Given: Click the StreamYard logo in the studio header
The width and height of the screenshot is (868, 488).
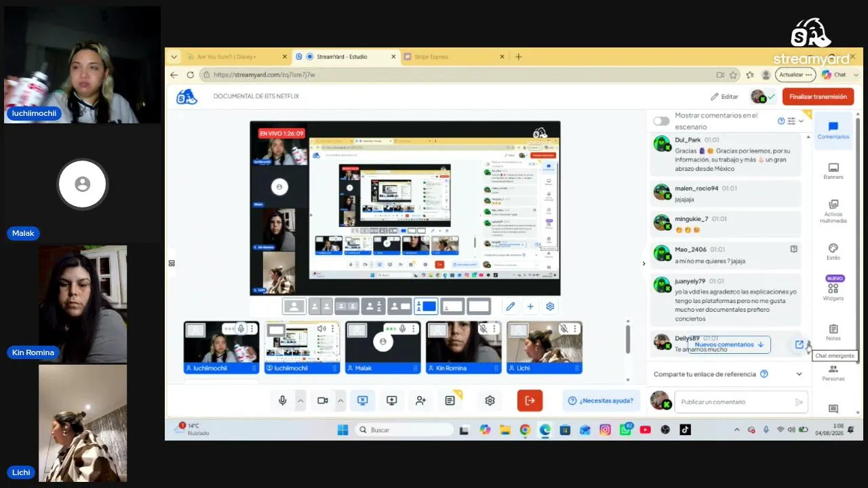Looking at the screenshot, I should (186, 96).
